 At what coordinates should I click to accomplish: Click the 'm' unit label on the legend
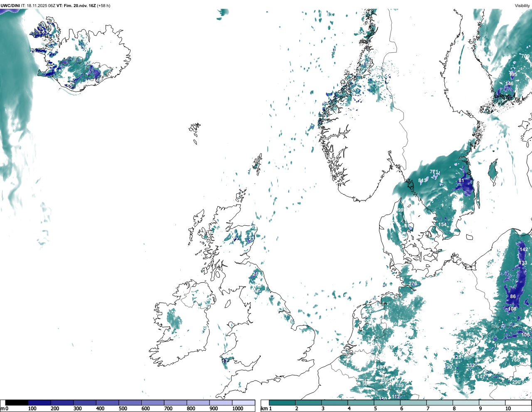pyautogui.click(x=2, y=409)
